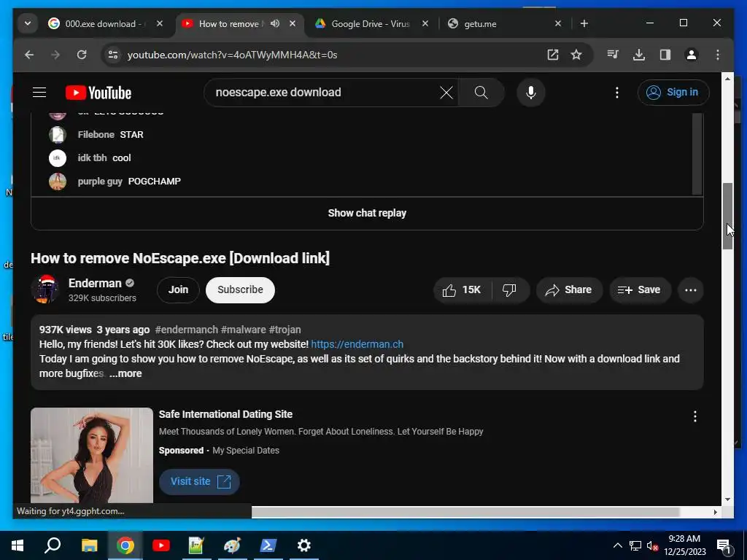Open the page in app icon
Screen dimensions: 747x560
553,55
